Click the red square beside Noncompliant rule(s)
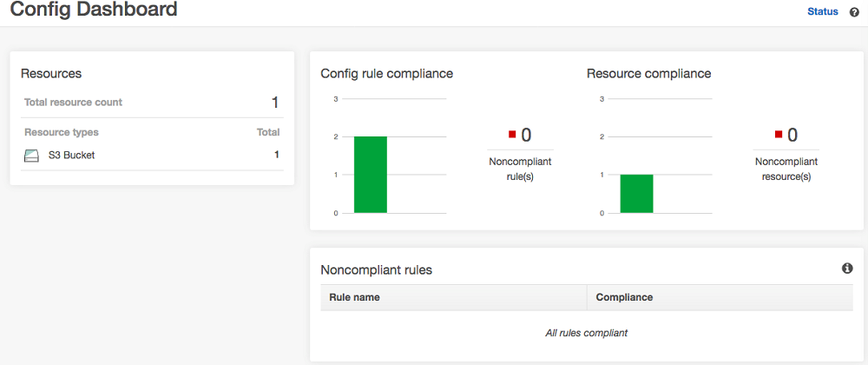This screenshot has height=365, width=868. point(512,134)
